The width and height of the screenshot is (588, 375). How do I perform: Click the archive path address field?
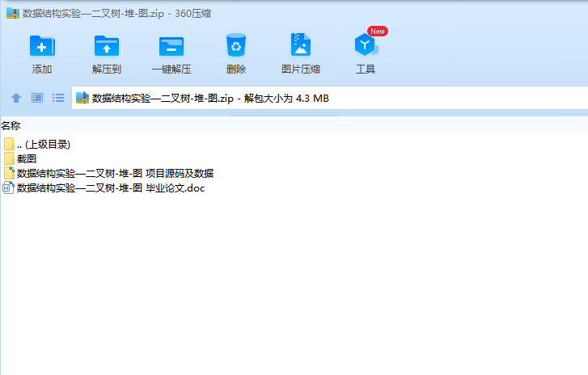pyautogui.click(x=330, y=98)
